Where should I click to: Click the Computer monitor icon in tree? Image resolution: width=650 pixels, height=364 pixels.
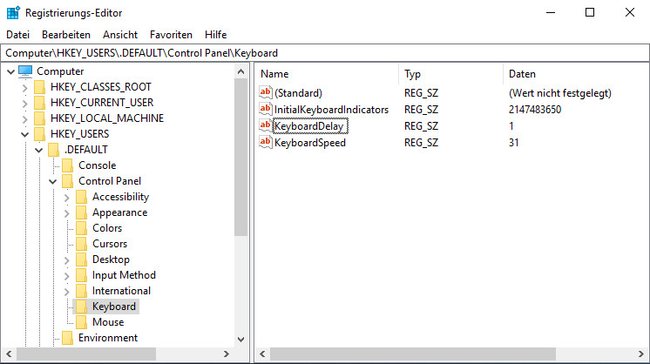(25, 71)
